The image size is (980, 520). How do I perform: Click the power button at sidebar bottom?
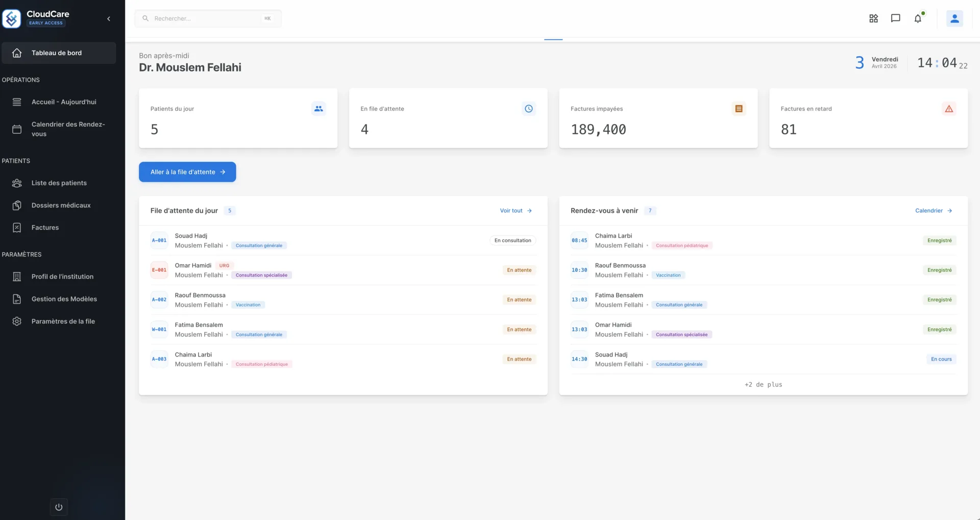[x=59, y=507]
